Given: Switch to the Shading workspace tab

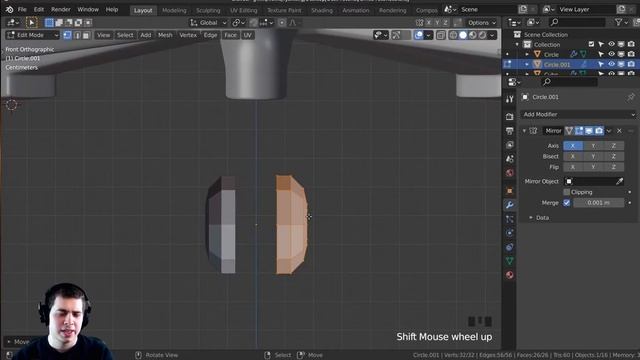Looking at the screenshot, I should point(322,10).
